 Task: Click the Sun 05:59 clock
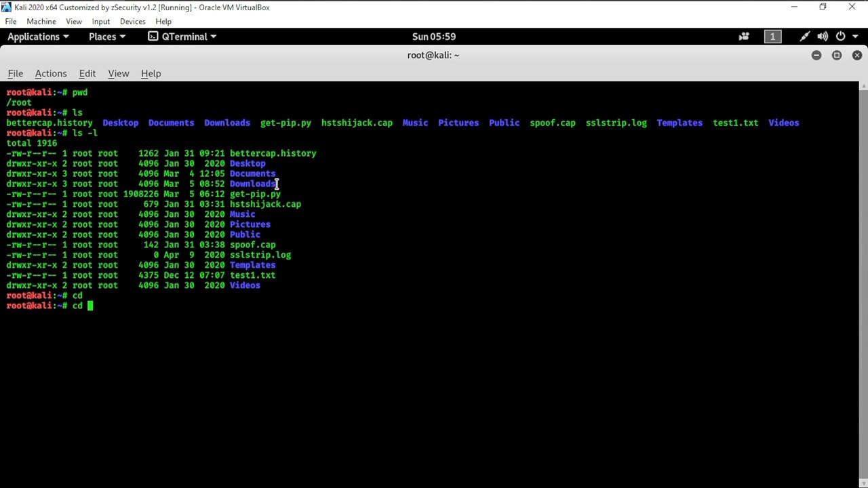click(434, 37)
